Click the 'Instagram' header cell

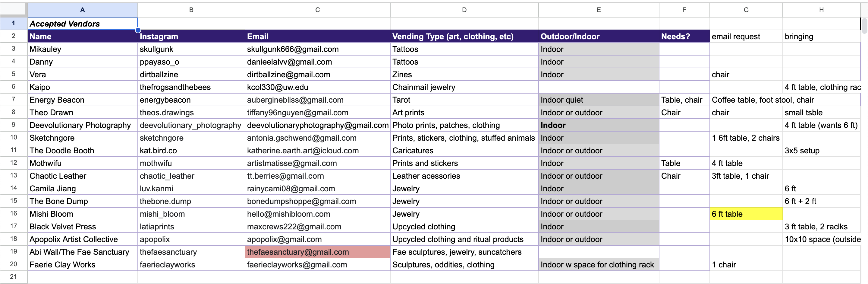tap(191, 36)
